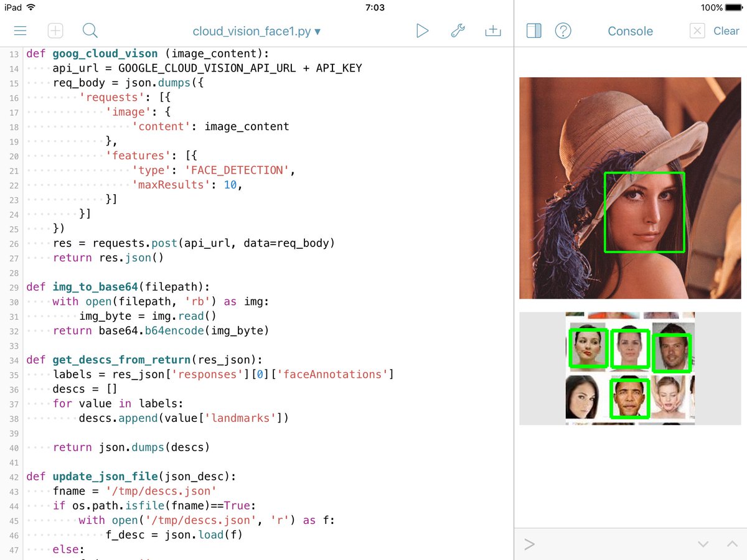Run the script with the play icon
The height and width of the screenshot is (560, 747).
423,30
